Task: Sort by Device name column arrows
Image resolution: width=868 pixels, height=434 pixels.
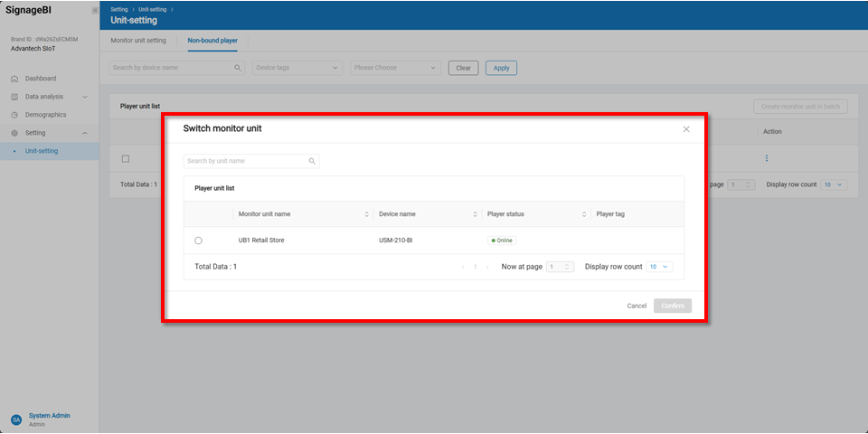Action: [475, 214]
